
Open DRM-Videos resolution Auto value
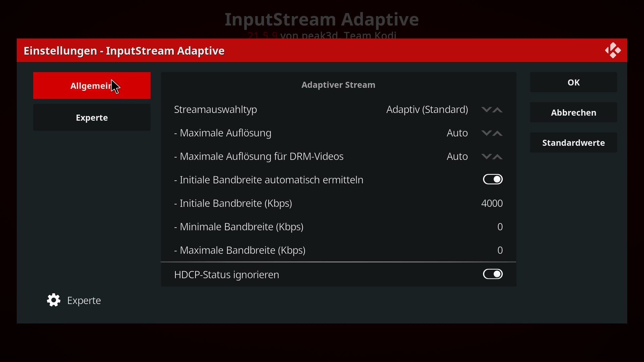coord(457,157)
